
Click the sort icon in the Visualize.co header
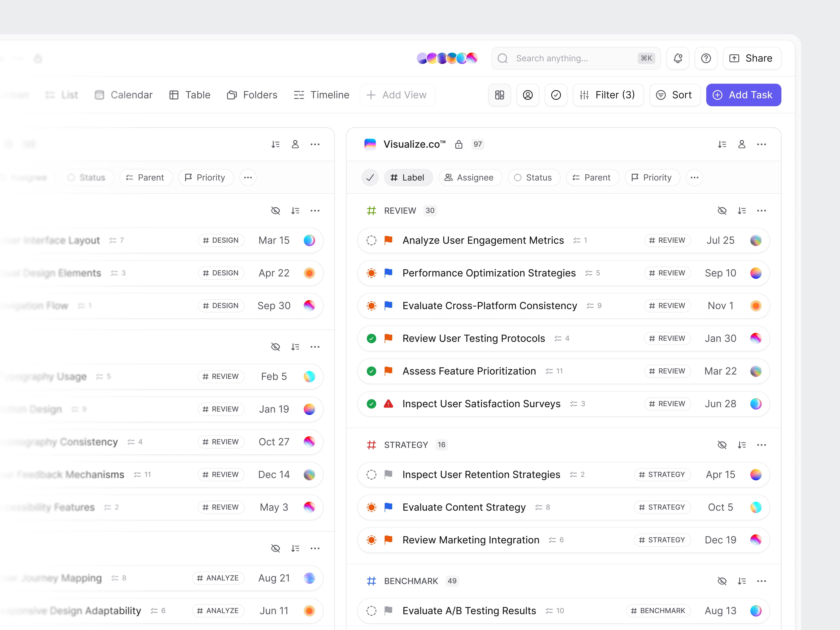pyautogui.click(x=722, y=144)
